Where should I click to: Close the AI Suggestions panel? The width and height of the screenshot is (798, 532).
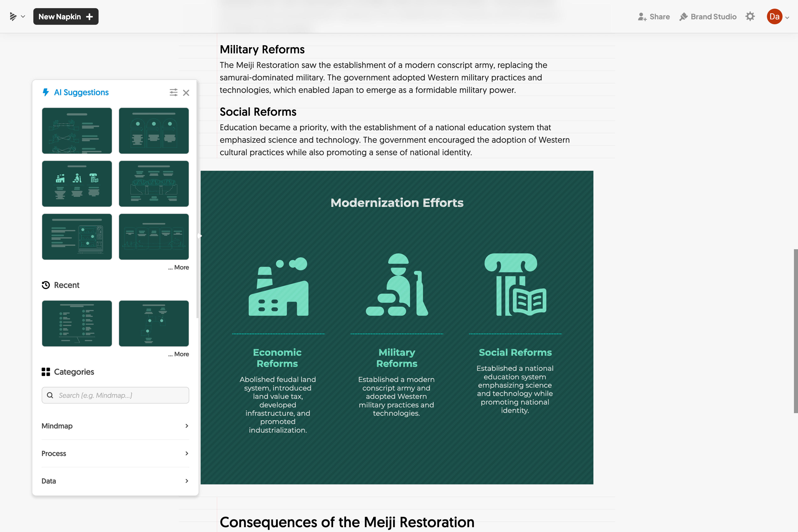coord(186,93)
